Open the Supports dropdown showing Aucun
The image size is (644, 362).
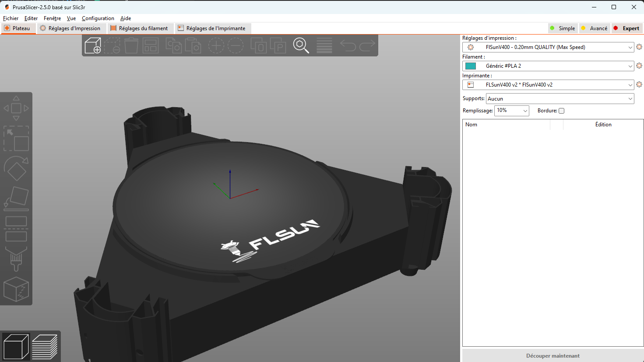coord(560,99)
